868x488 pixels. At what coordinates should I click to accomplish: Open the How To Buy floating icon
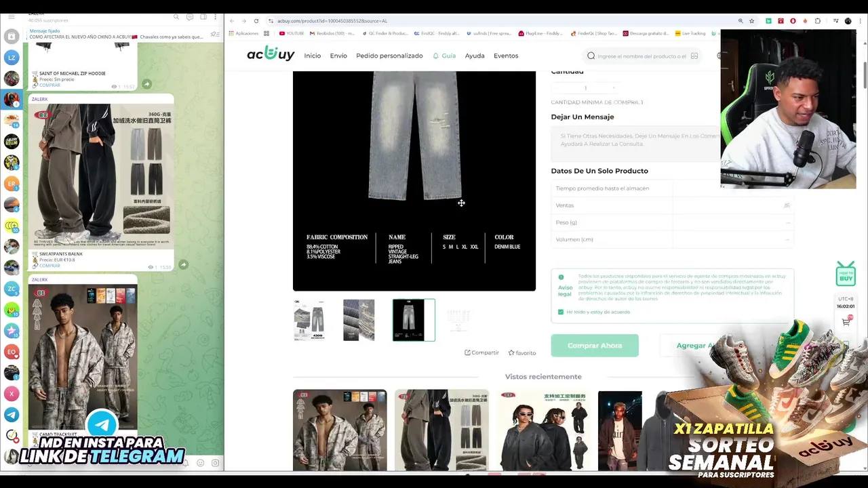coord(846,274)
